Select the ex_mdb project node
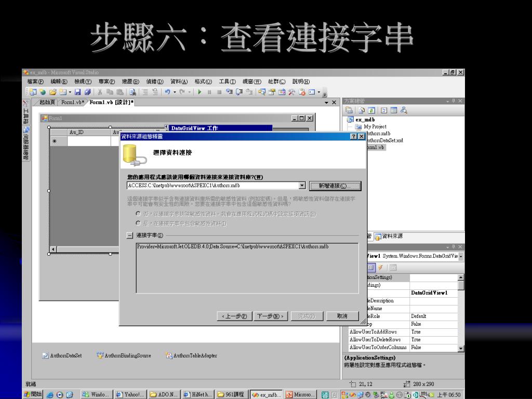 point(361,120)
